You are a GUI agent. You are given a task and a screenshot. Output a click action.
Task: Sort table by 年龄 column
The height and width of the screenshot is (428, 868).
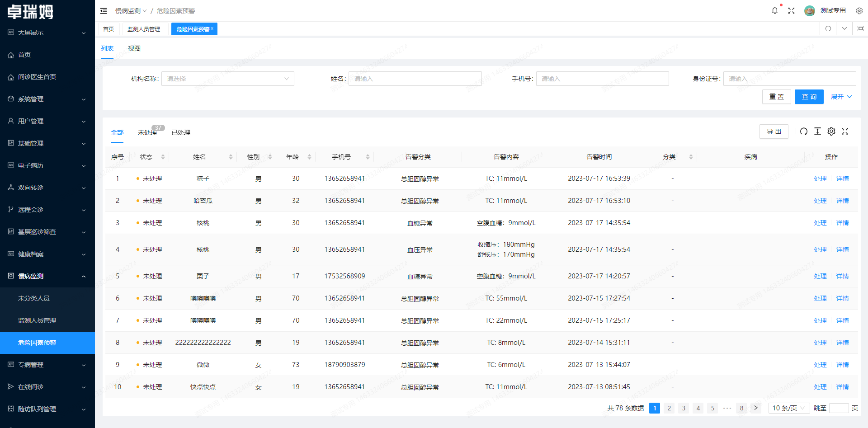point(309,157)
